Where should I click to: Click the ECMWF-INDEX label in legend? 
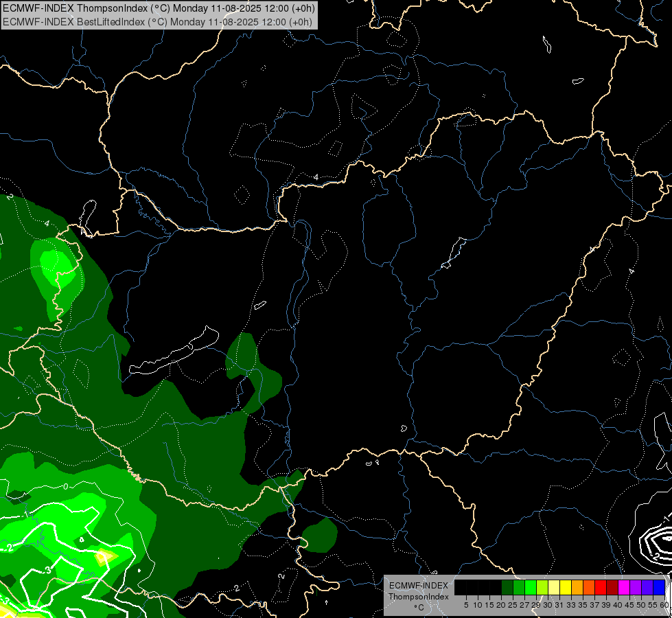tap(418, 586)
